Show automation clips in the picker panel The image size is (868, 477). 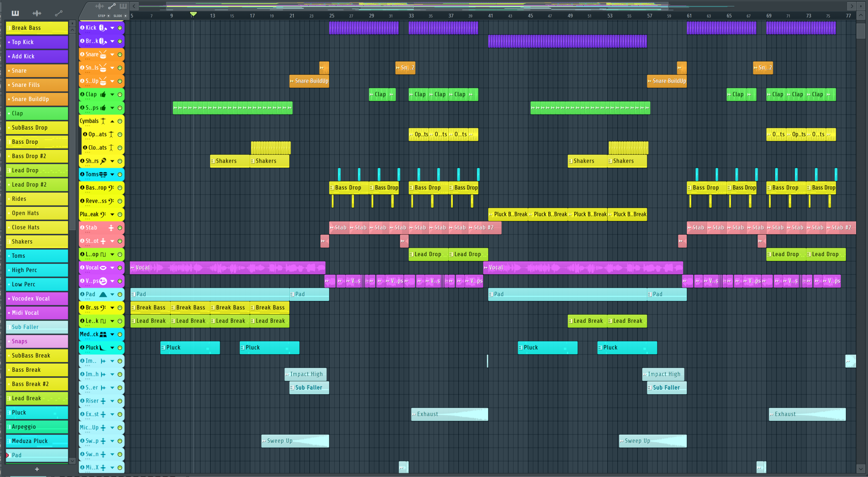point(58,13)
